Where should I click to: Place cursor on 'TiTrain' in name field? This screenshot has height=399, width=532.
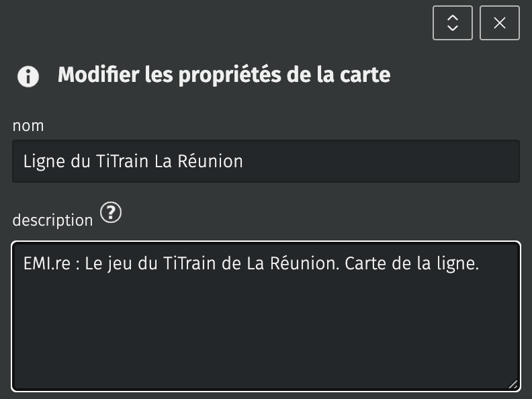[124, 162]
